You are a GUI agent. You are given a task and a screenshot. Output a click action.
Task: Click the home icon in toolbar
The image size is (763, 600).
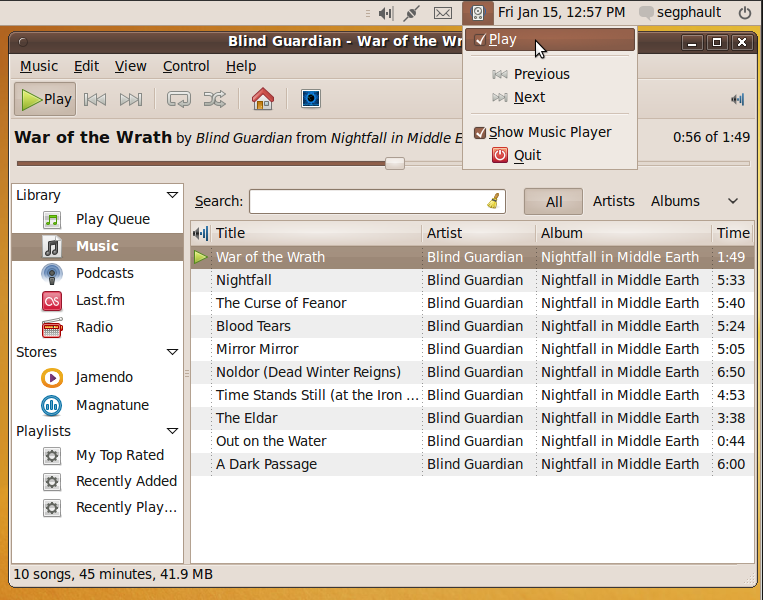[x=263, y=99]
